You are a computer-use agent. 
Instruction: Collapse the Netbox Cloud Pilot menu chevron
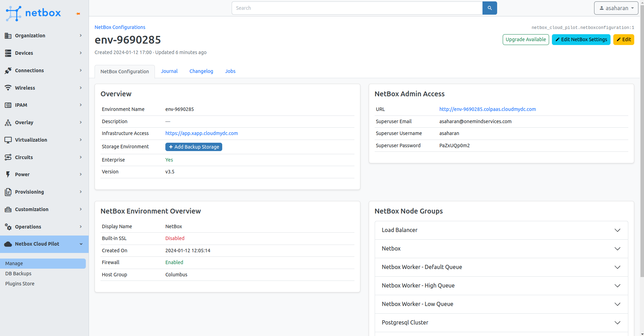81,244
